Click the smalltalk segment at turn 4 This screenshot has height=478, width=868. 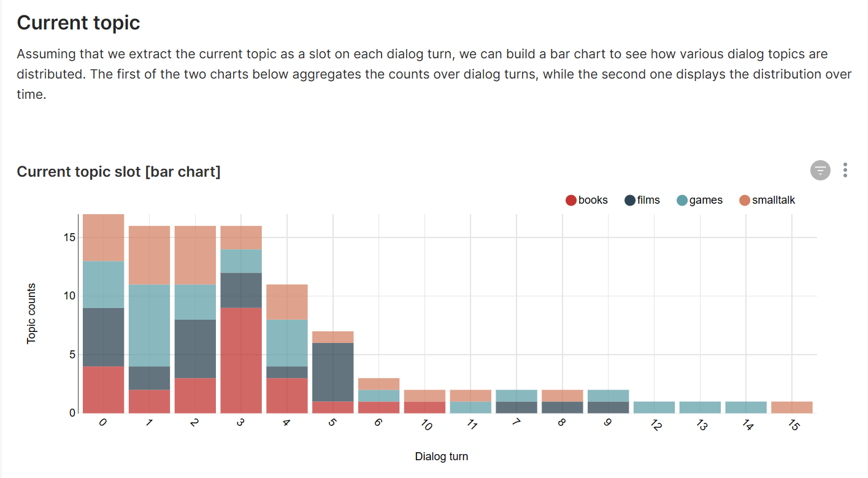[x=287, y=302]
